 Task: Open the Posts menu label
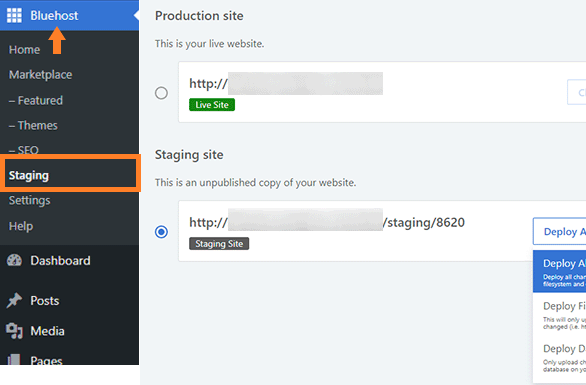tap(44, 301)
